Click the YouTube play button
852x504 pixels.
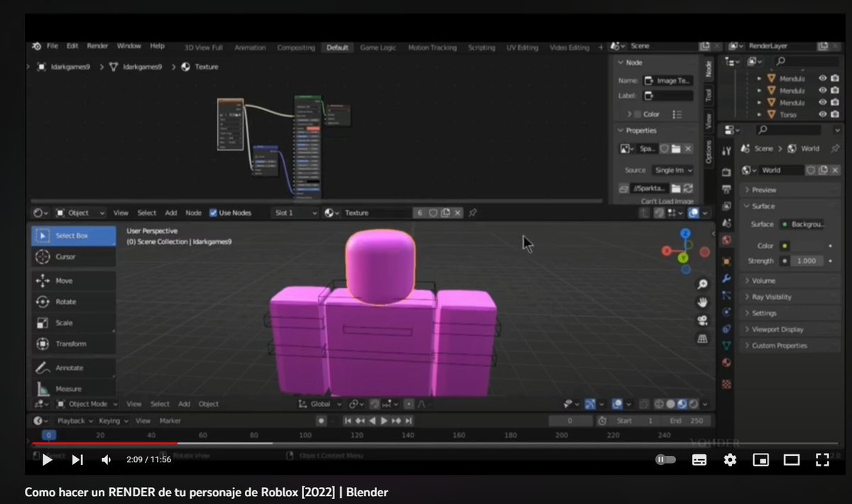tap(48, 460)
